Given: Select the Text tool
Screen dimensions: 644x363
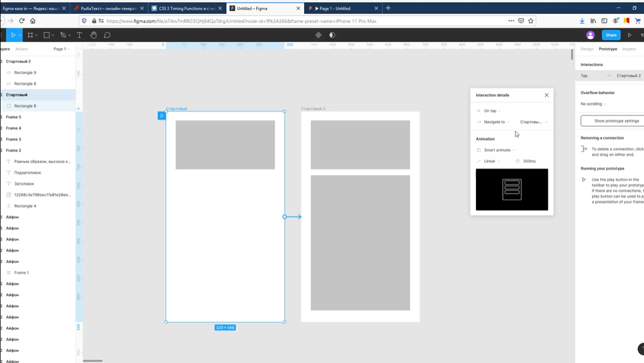Looking at the screenshot, I should [79, 35].
